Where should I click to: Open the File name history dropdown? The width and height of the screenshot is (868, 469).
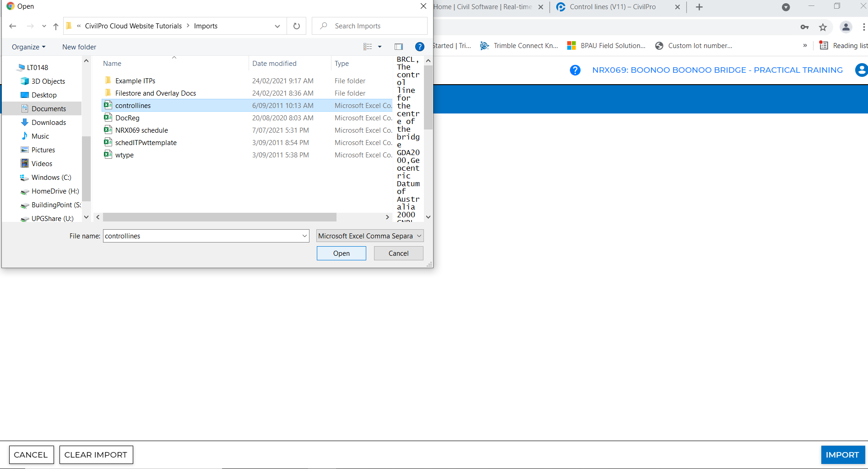pyautogui.click(x=304, y=236)
